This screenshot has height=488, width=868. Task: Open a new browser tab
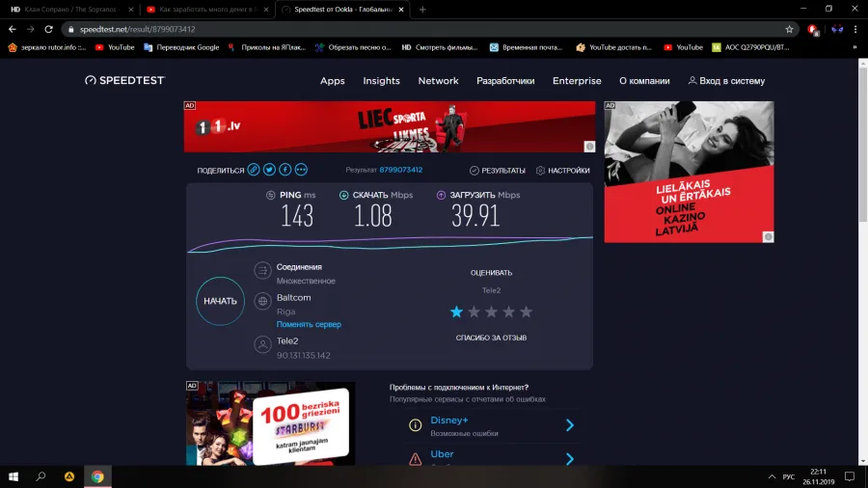pos(422,10)
